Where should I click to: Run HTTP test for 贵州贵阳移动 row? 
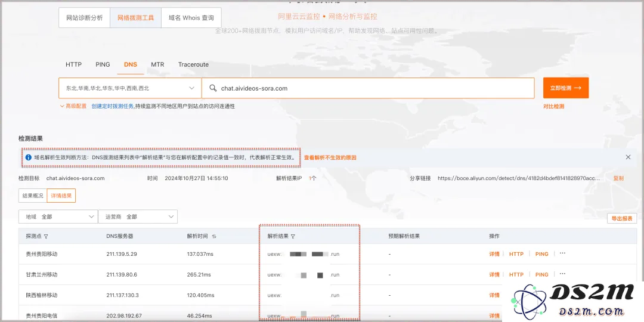[516, 254]
